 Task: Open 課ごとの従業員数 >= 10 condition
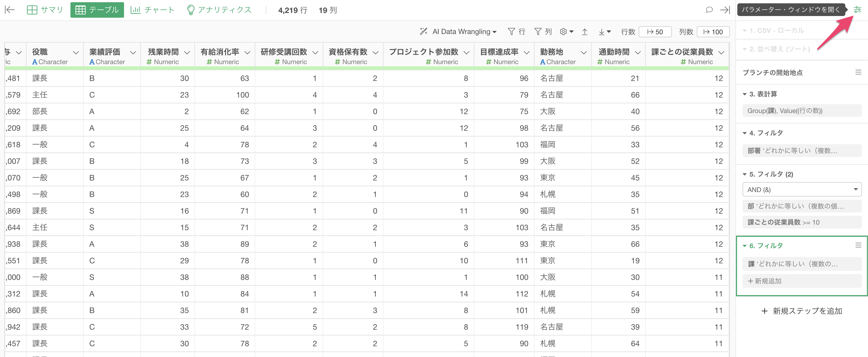coord(802,222)
